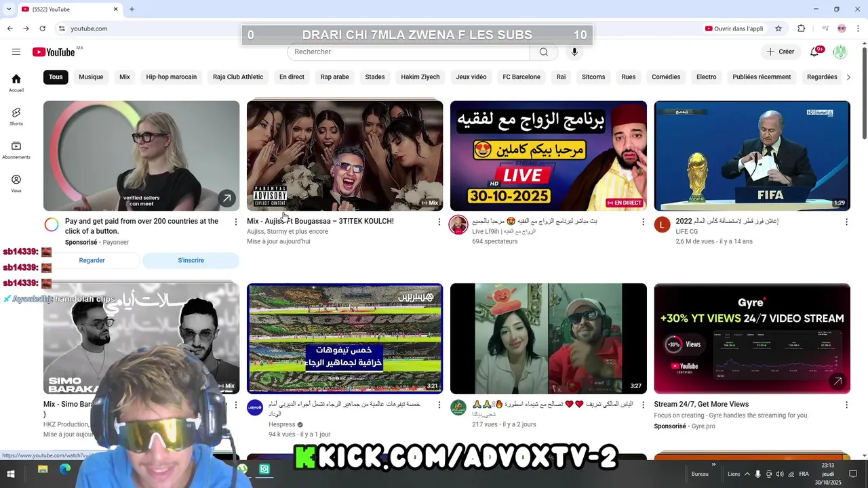Click the YouTube logo

tap(54, 52)
